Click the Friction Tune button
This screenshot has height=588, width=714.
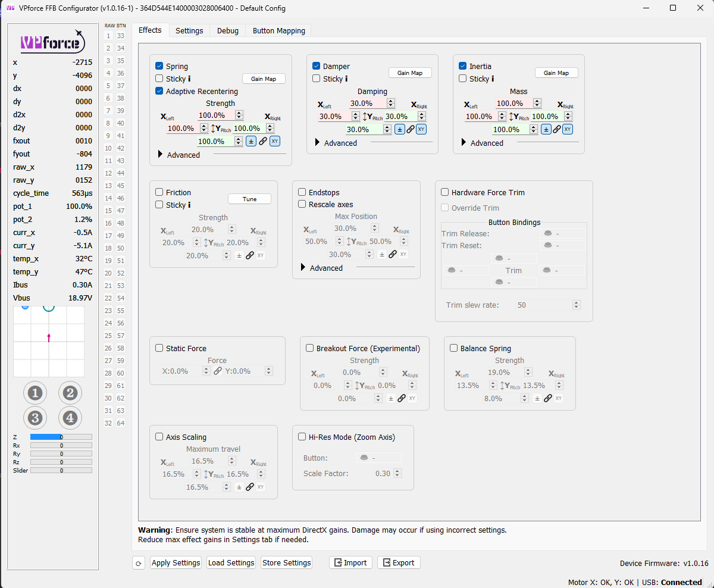(x=249, y=199)
